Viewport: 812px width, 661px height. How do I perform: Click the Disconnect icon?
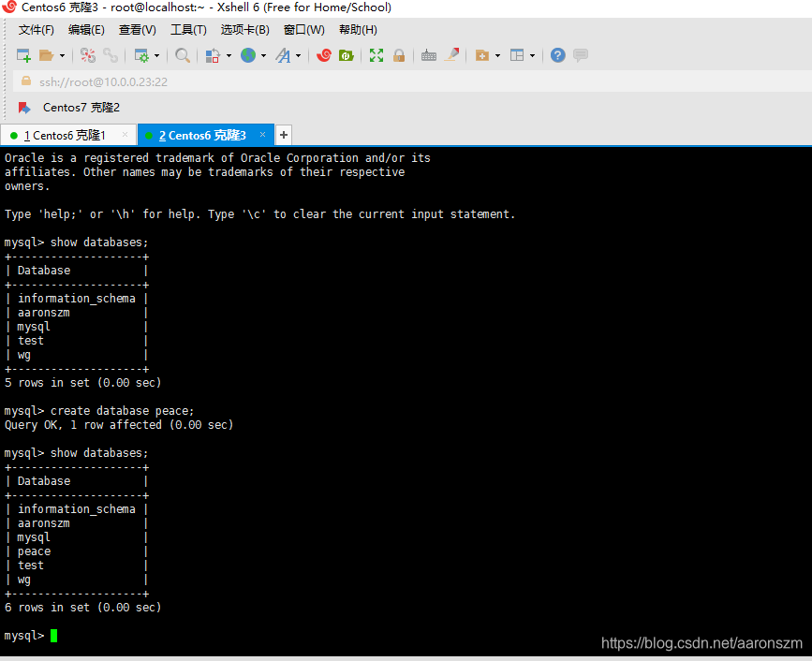coord(88,55)
